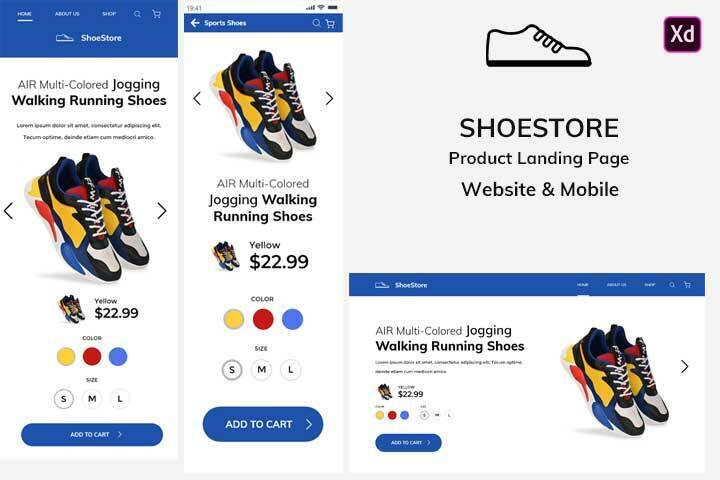Click the Adobe Xd logo badge

tap(682, 34)
